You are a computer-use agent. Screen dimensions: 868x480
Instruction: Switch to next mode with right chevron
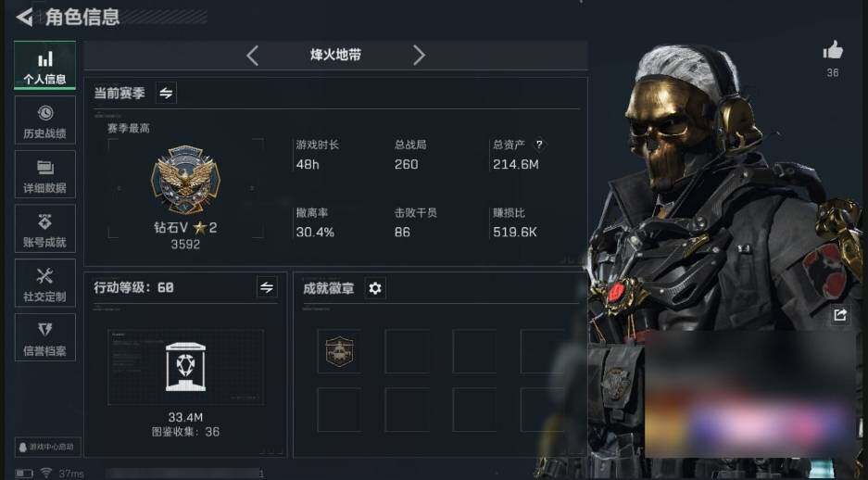tap(419, 56)
